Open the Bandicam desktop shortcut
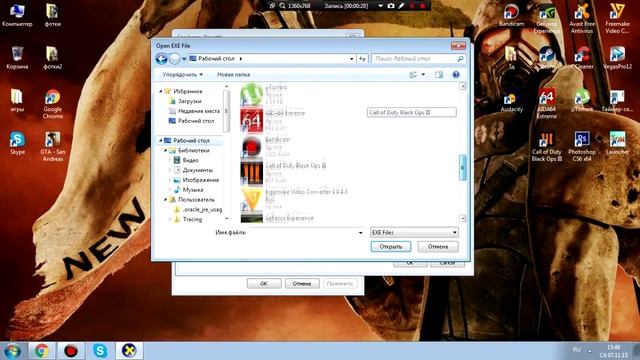 (x=511, y=16)
